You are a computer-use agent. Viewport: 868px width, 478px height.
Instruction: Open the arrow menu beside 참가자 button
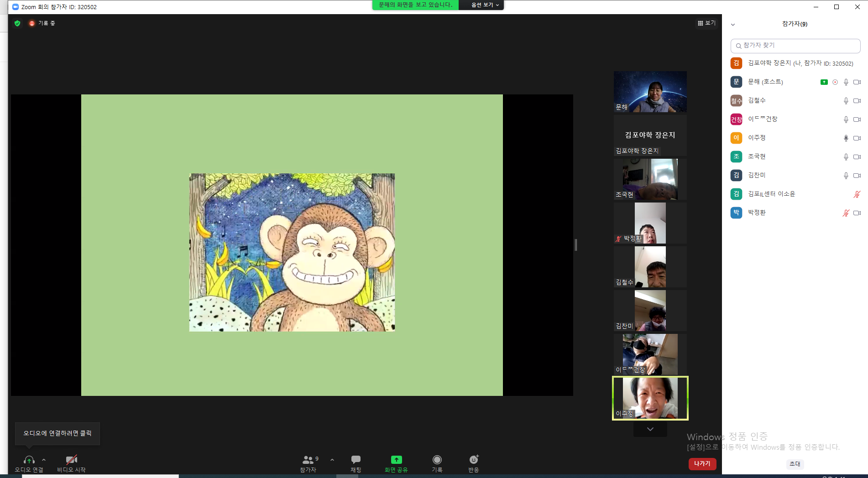pos(332,460)
